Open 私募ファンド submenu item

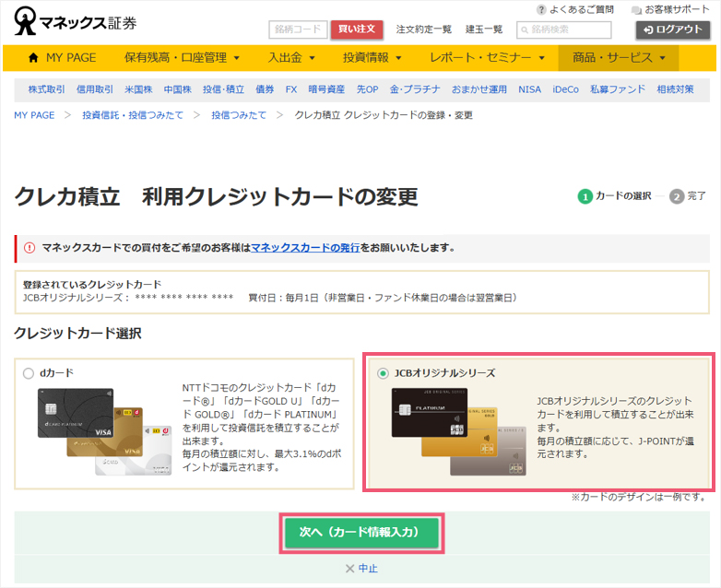click(618, 89)
